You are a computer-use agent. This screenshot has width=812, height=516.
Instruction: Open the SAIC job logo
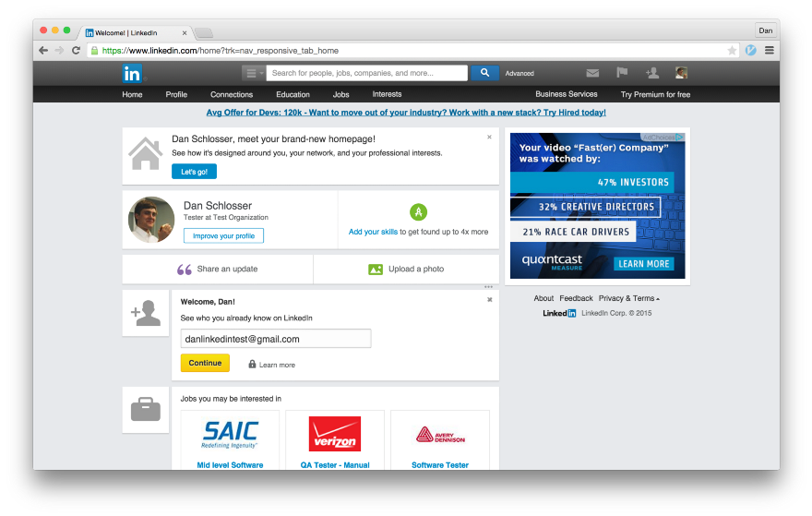(230, 434)
